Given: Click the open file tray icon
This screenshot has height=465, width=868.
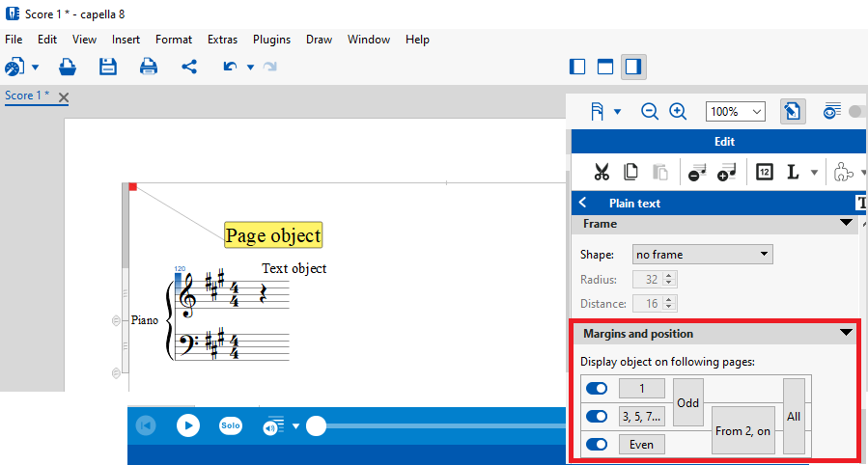Looking at the screenshot, I should point(68,67).
